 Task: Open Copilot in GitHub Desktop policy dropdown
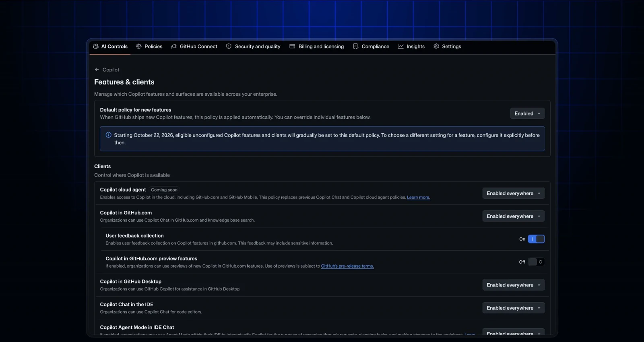[x=514, y=285]
